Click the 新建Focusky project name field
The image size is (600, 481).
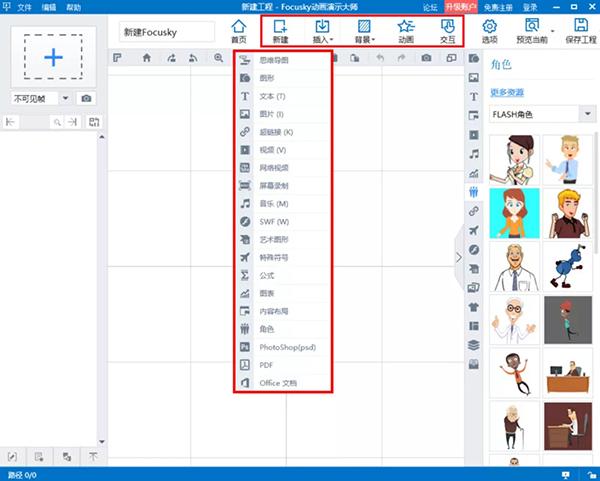pyautogui.click(x=167, y=32)
